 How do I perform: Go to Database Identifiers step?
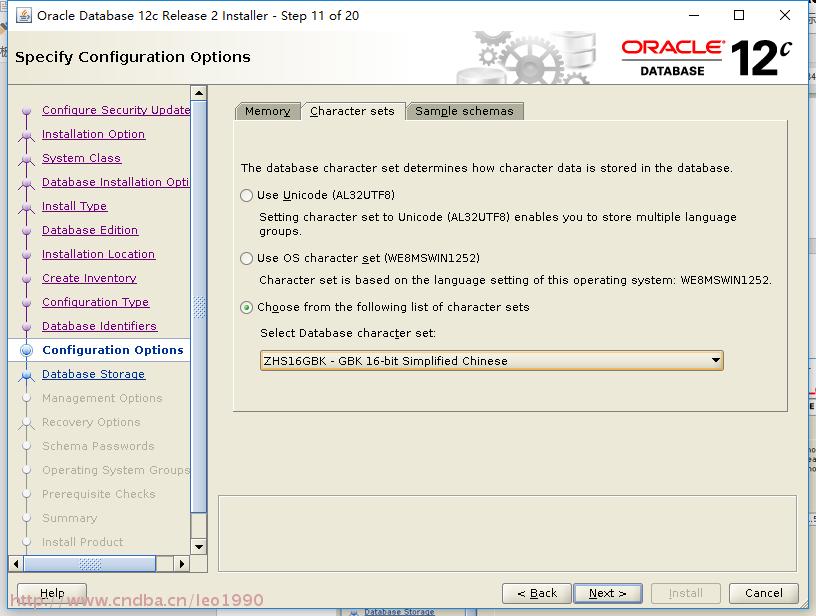[x=99, y=326]
